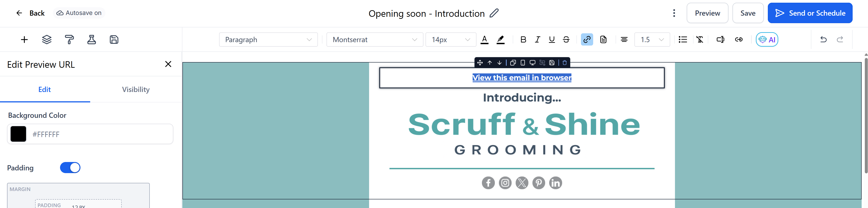Toggle Padding on or off

point(70,167)
